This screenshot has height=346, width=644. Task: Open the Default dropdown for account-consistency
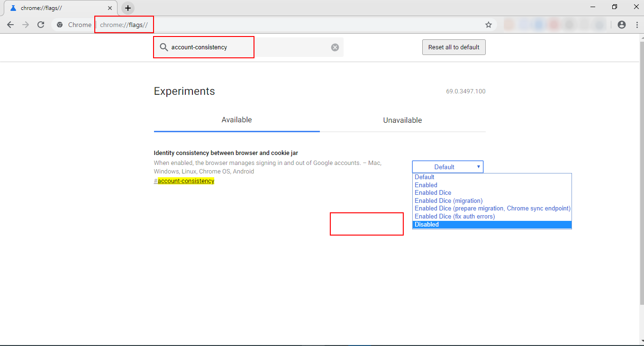click(448, 167)
